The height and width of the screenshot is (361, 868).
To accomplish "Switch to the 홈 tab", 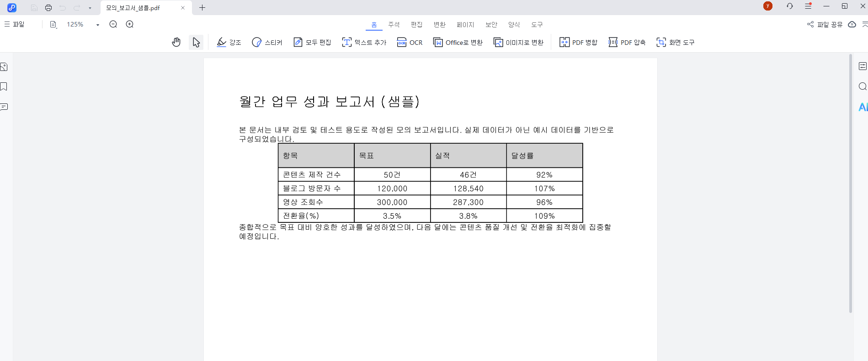I will coord(374,25).
